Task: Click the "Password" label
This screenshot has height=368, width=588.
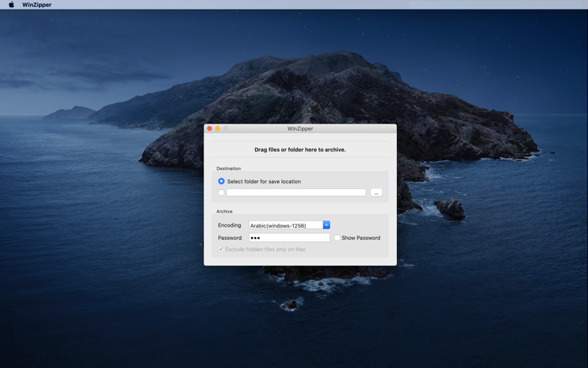Action: [x=230, y=238]
